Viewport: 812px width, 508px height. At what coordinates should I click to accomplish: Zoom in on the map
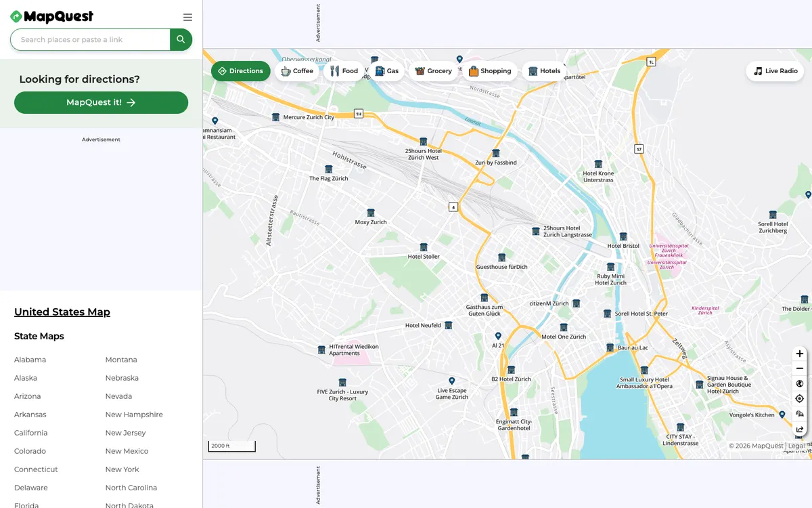pyautogui.click(x=800, y=354)
